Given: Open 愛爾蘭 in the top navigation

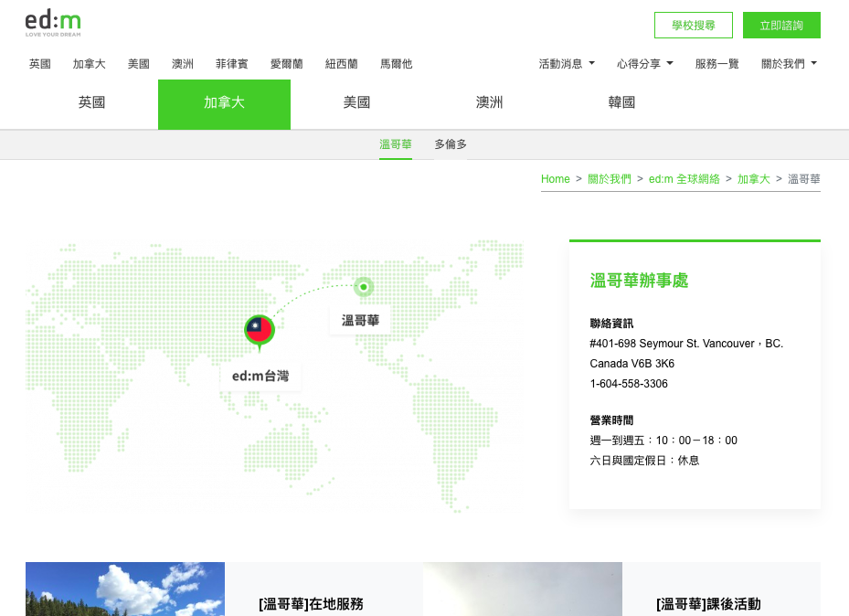Looking at the screenshot, I should point(286,64).
